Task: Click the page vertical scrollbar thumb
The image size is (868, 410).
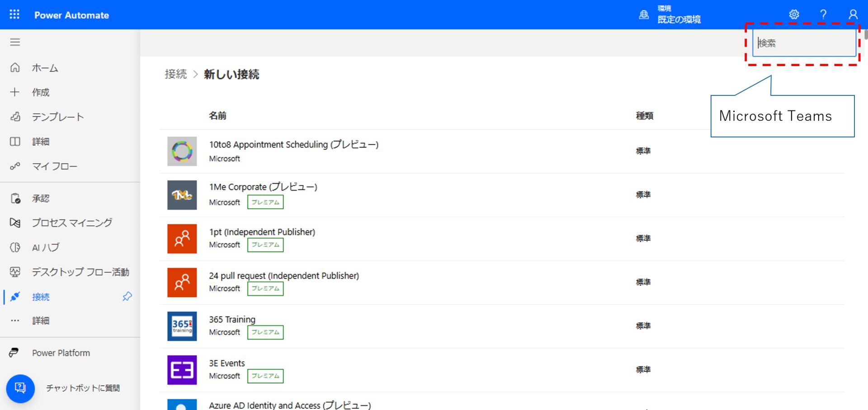Action: pyautogui.click(x=866, y=34)
